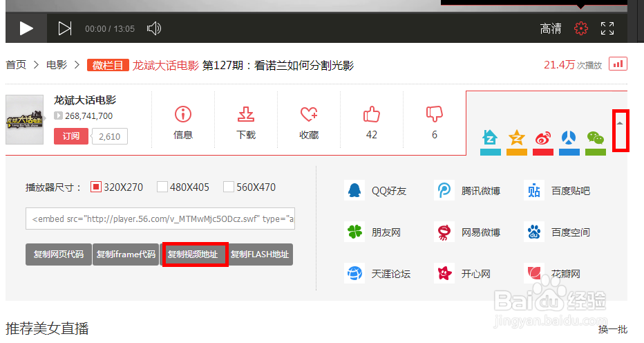Open the 高清 quality selector

click(550, 28)
